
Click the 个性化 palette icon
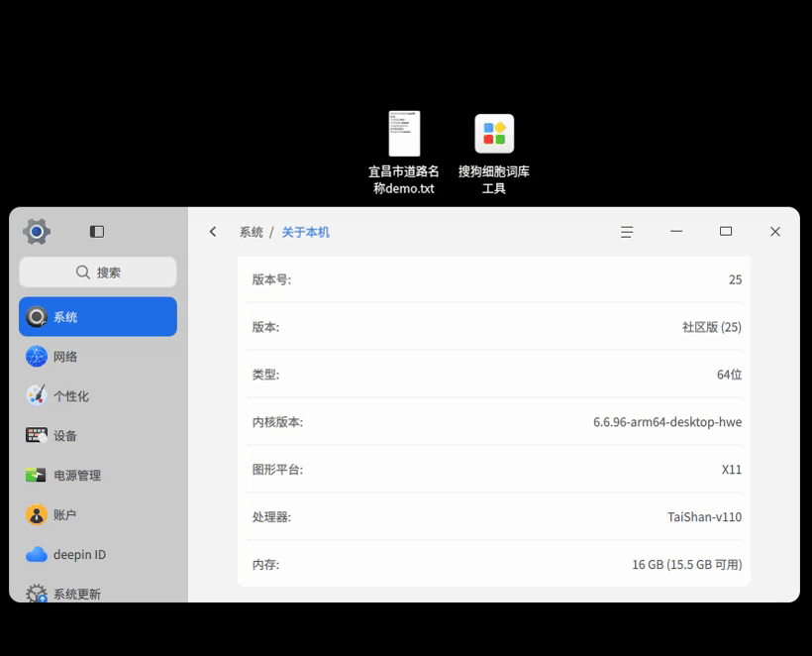[x=37, y=396]
